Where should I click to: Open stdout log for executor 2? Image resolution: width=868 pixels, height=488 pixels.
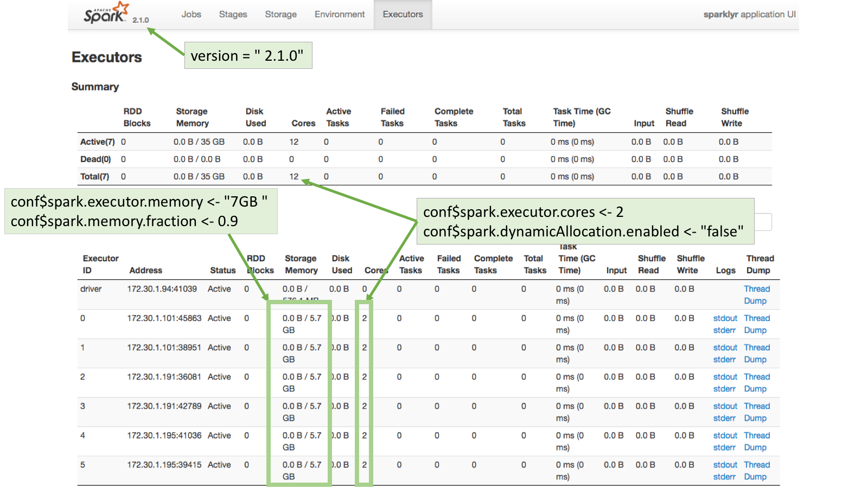(x=725, y=377)
